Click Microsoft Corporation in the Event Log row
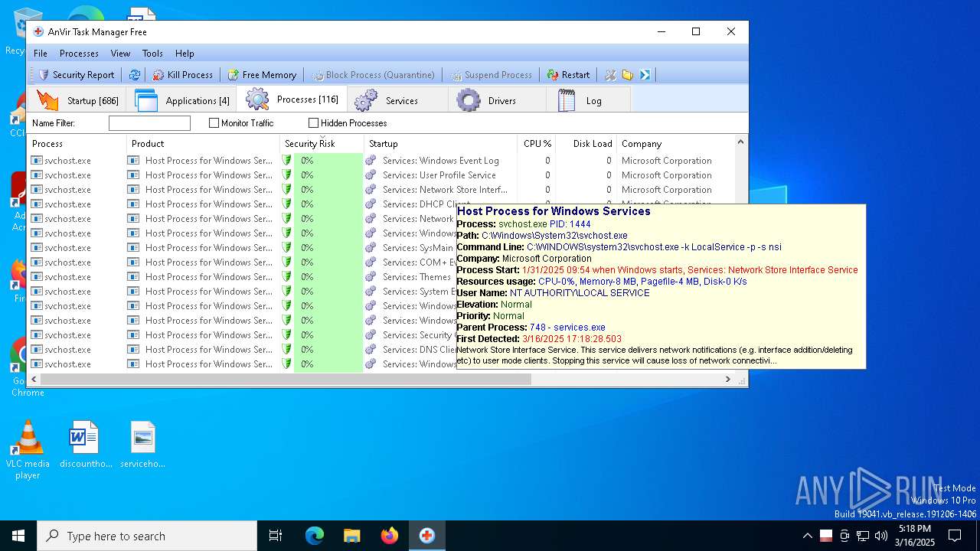980x551 pixels. (667, 161)
